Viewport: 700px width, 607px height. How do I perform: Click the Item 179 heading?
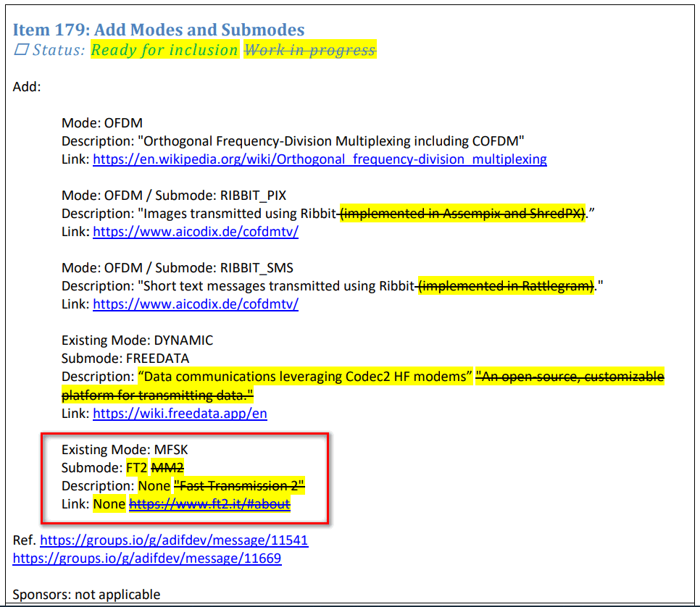(159, 30)
